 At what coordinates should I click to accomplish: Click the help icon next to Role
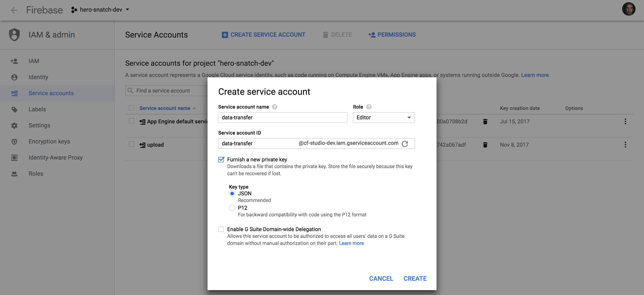click(x=369, y=107)
